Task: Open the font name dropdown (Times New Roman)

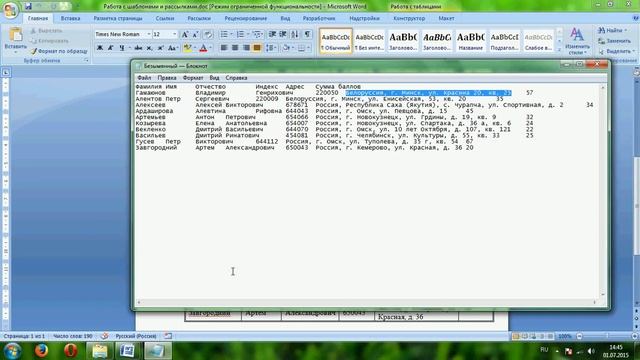Action: [x=149, y=34]
